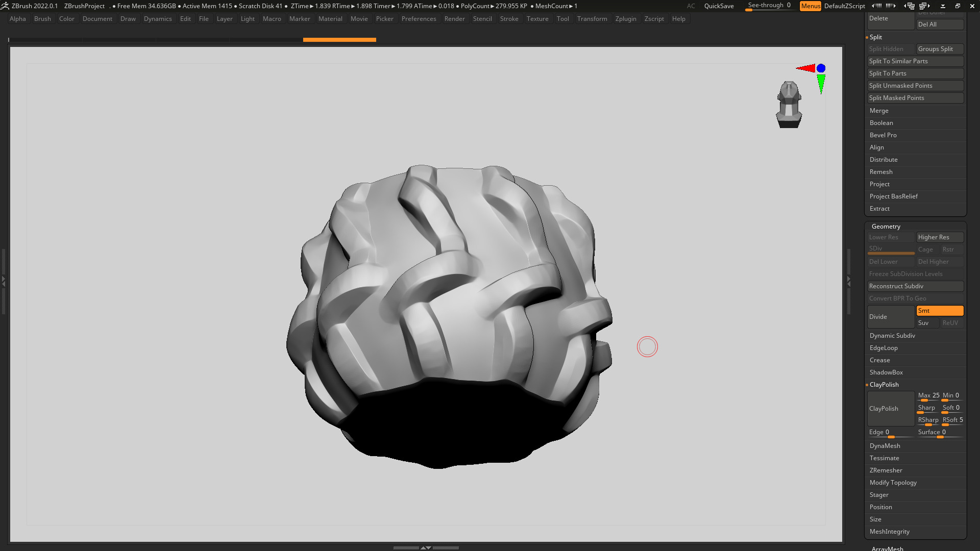The width and height of the screenshot is (980, 551).
Task: Click the Higher Res button
Action: [940, 237]
